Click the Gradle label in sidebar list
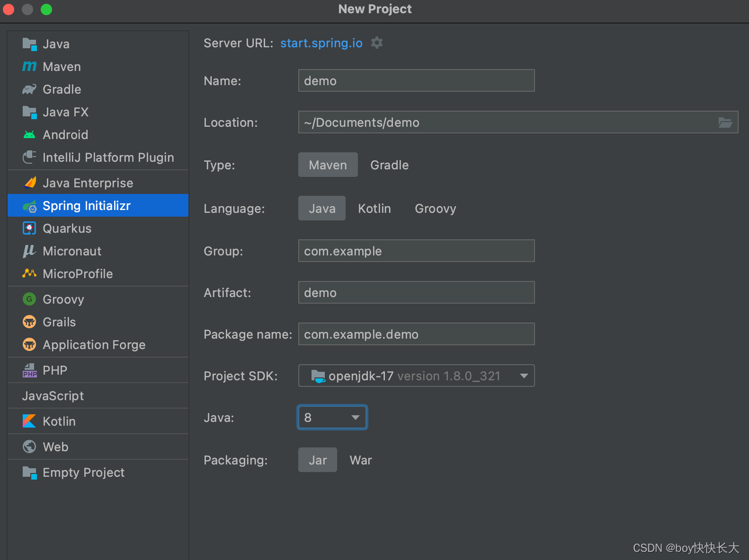The image size is (749, 560). [62, 90]
